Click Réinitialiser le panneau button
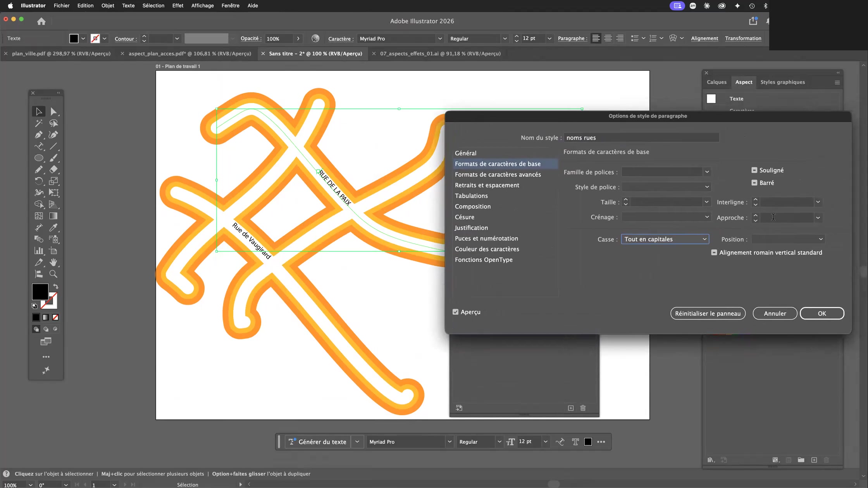The image size is (868, 488). click(x=708, y=313)
